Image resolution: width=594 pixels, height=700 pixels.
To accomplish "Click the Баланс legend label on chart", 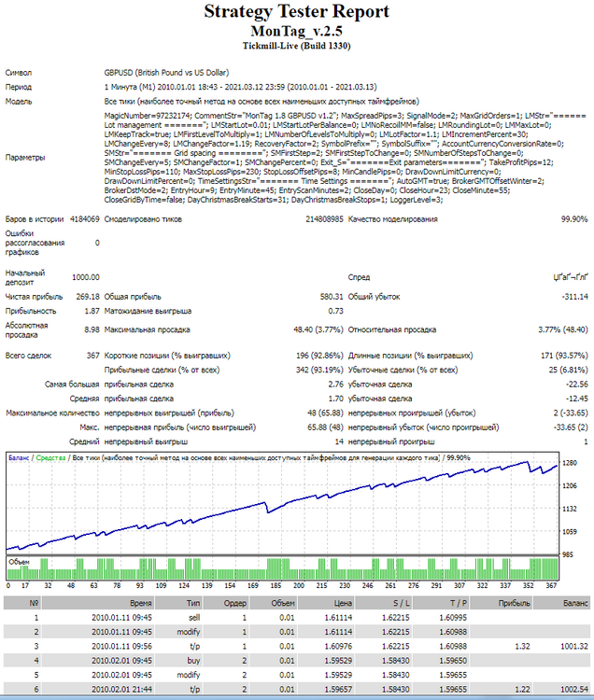I will click(19, 457).
